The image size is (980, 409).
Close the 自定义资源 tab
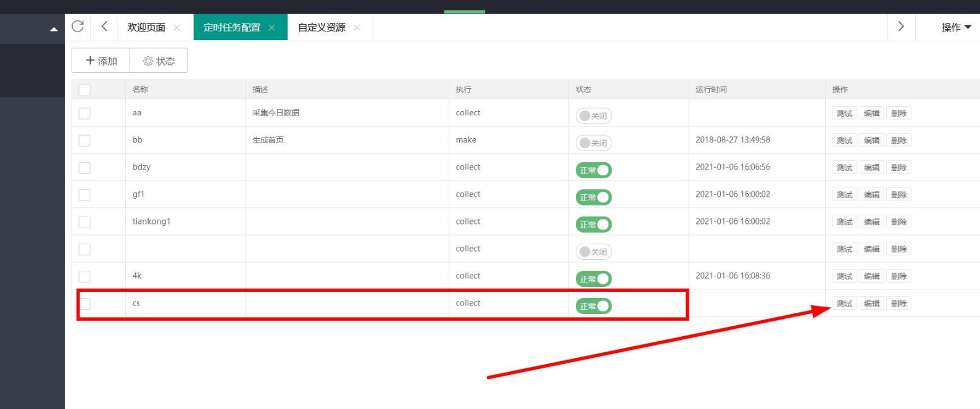357,28
